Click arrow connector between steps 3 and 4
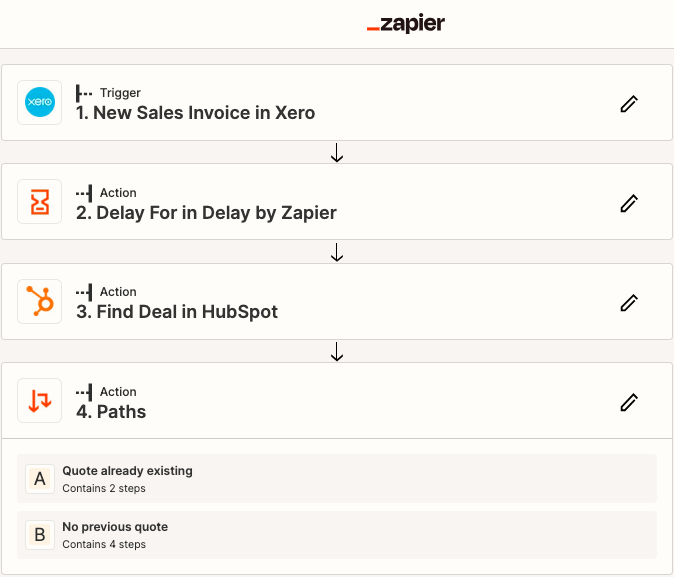This screenshot has width=674, height=577. [x=337, y=352]
